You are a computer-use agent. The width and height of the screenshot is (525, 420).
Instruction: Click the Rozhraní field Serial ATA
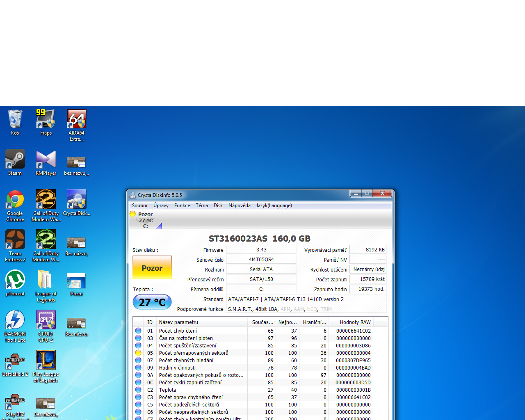261,269
